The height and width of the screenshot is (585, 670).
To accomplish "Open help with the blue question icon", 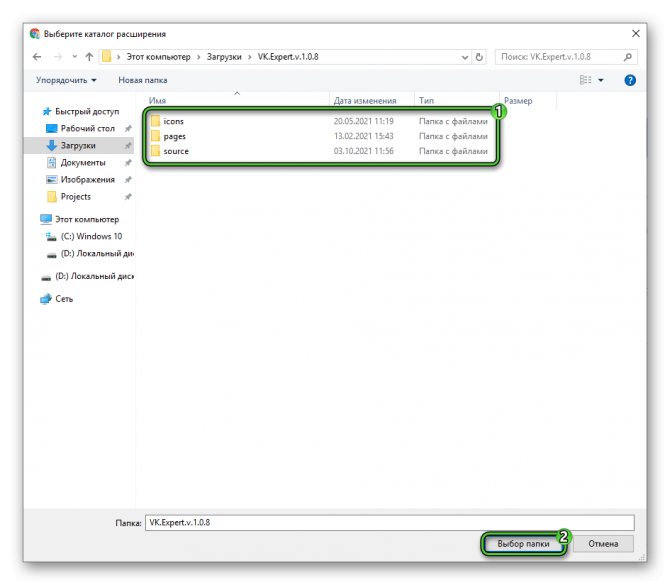I will [x=630, y=80].
